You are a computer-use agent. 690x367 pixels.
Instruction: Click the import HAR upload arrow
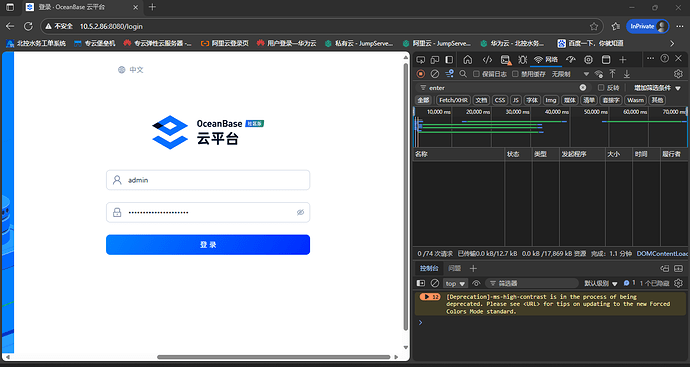tap(613, 74)
